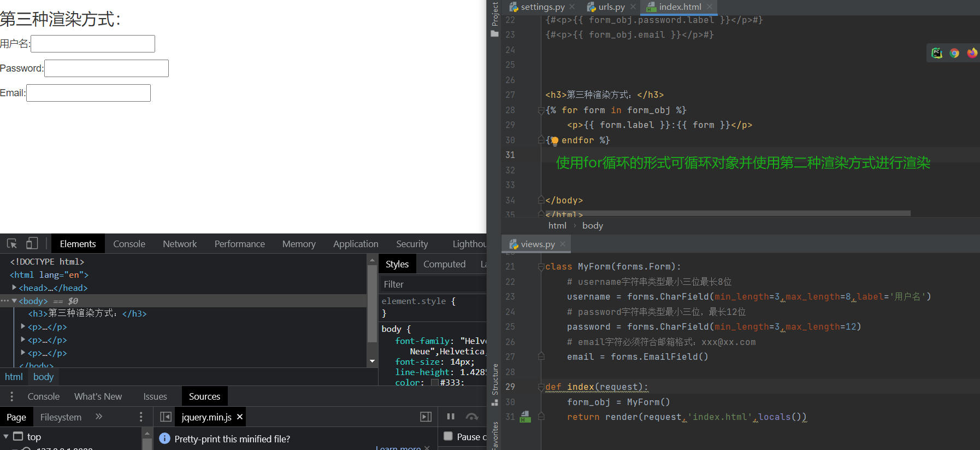Open index.html in Chrome browser icon
Screen dimensions: 980x450
tap(954, 53)
